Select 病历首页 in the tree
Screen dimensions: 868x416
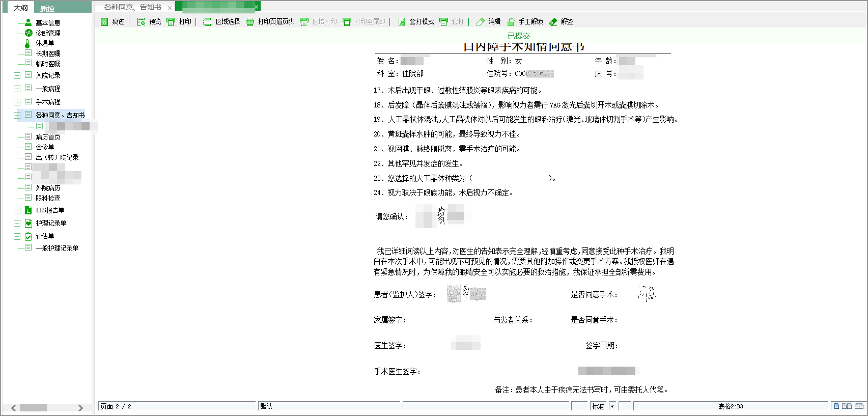pos(48,137)
